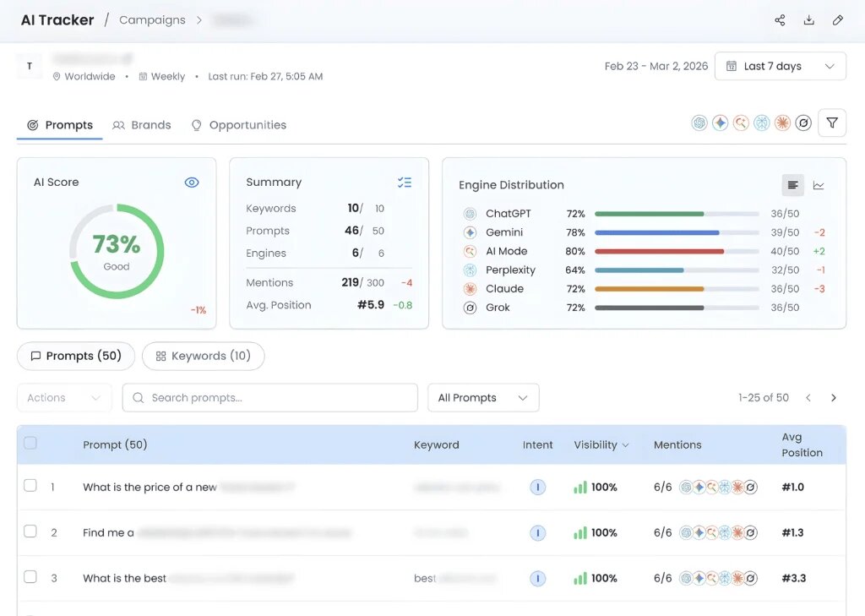Check the select-all prompts checkbox
Image resolution: width=865 pixels, height=616 pixels.
[x=30, y=443]
